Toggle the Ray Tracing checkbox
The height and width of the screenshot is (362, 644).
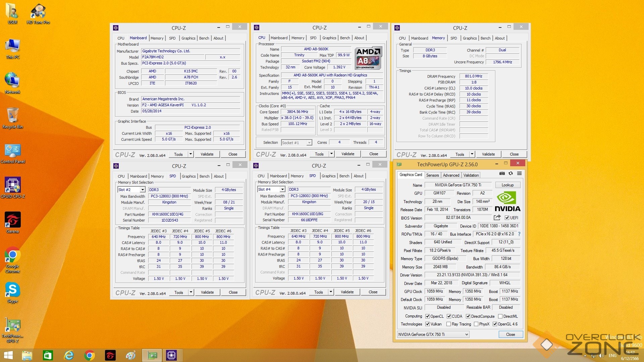point(448,324)
